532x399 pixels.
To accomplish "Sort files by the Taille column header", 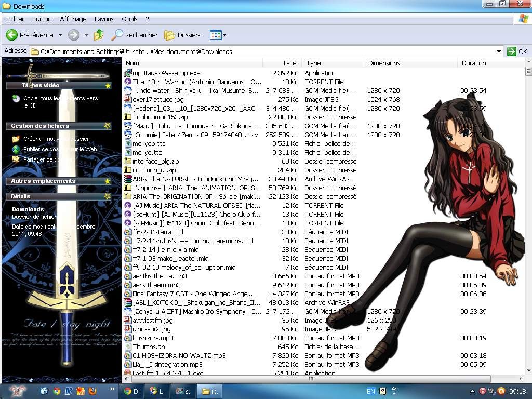I will click(289, 63).
